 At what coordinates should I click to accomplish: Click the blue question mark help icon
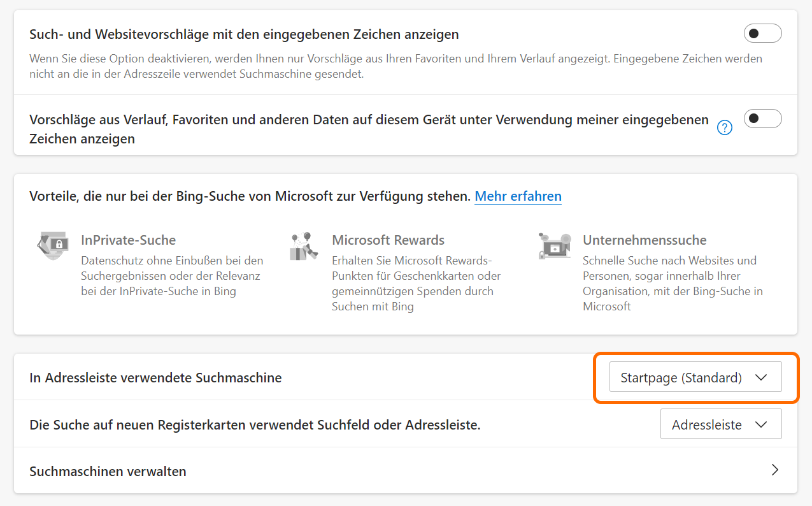pos(725,128)
